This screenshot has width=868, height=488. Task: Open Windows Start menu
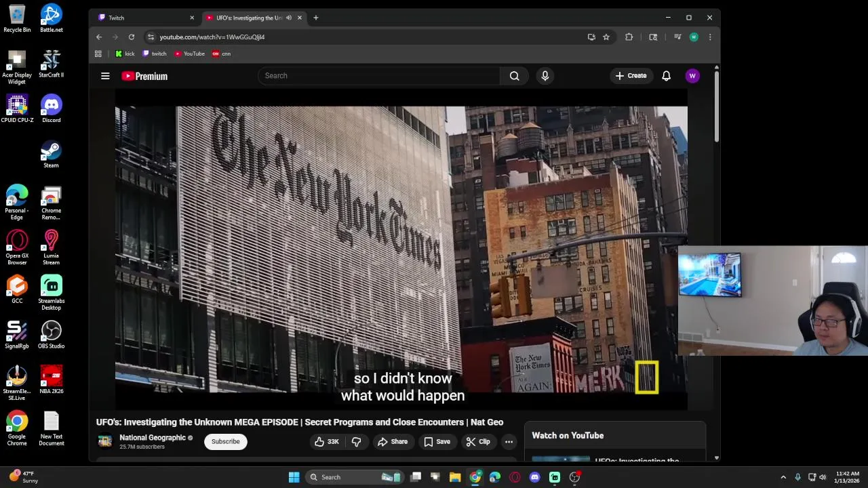tap(294, 477)
